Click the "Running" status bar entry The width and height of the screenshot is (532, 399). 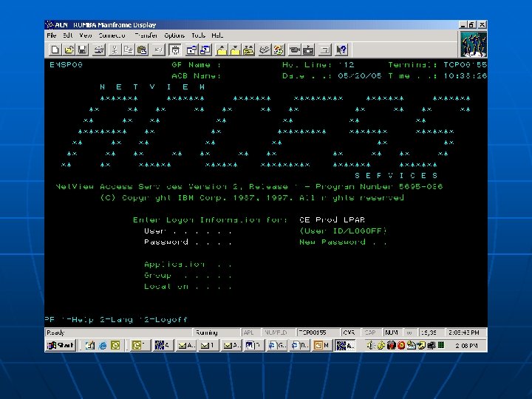coord(206,332)
